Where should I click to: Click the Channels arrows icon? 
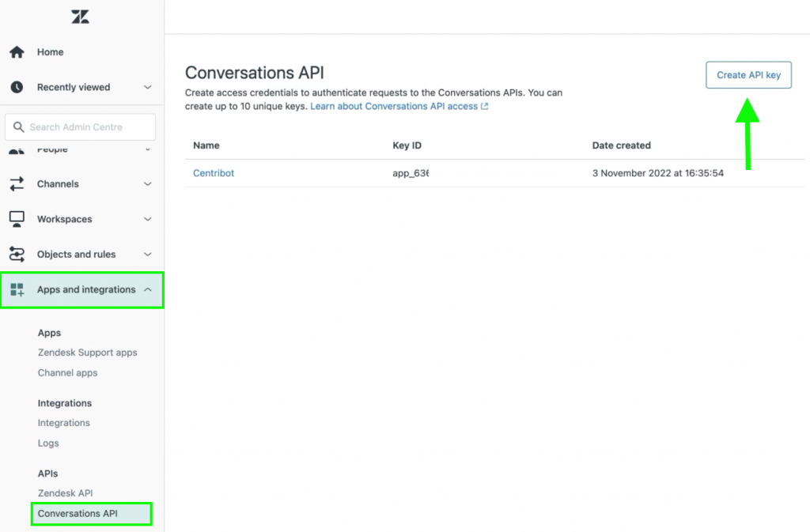[x=17, y=184]
